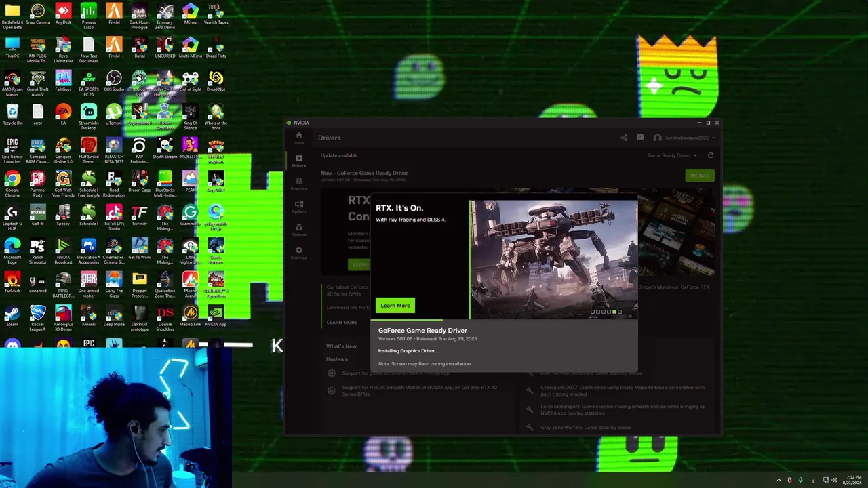This screenshot has height=488, width=868.
Task: Select the Epic Games Launcher icon
Action: [12, 151]
